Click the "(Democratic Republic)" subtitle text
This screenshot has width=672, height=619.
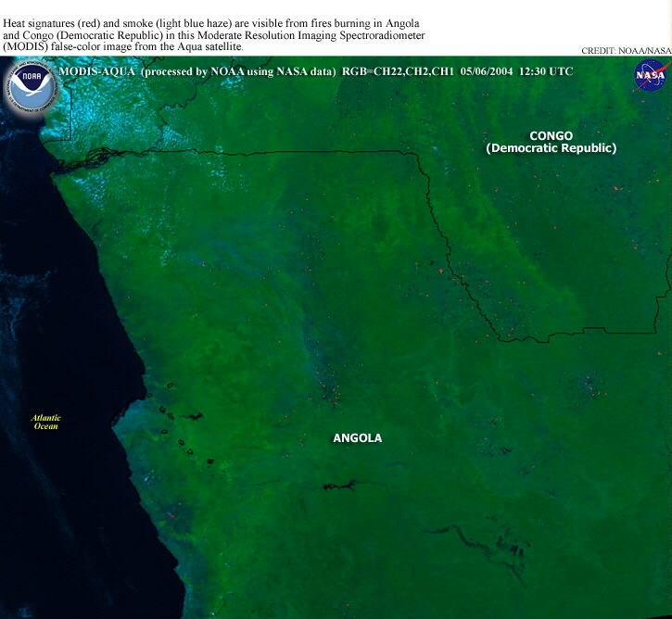coord(551,148)
